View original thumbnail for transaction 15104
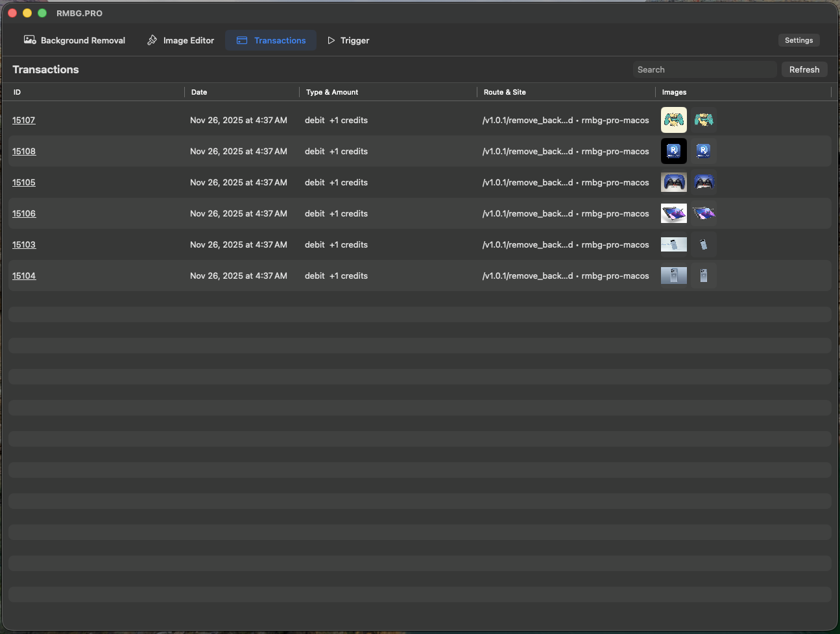840x634 pixels. point(673,276)
